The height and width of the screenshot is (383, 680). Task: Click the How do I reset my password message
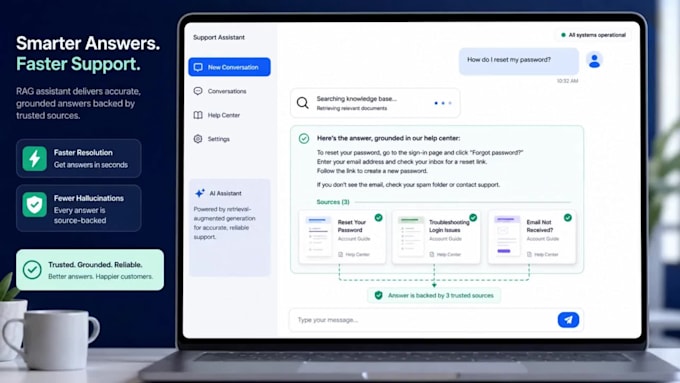(519, 61)
